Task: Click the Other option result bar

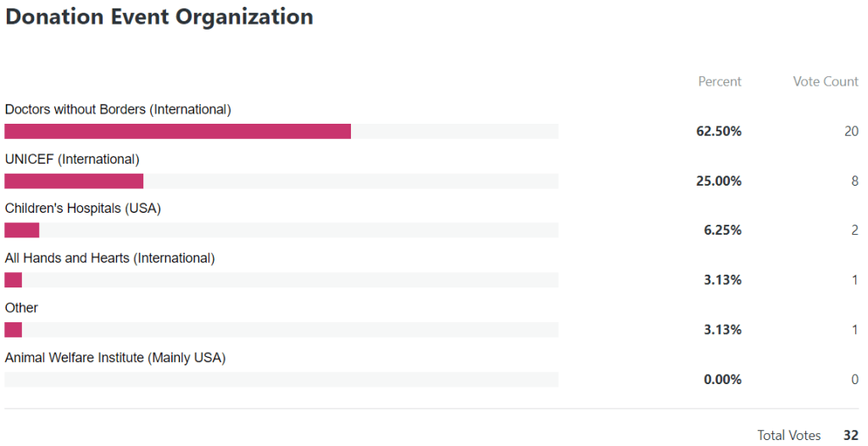Action: click(281, 330)
